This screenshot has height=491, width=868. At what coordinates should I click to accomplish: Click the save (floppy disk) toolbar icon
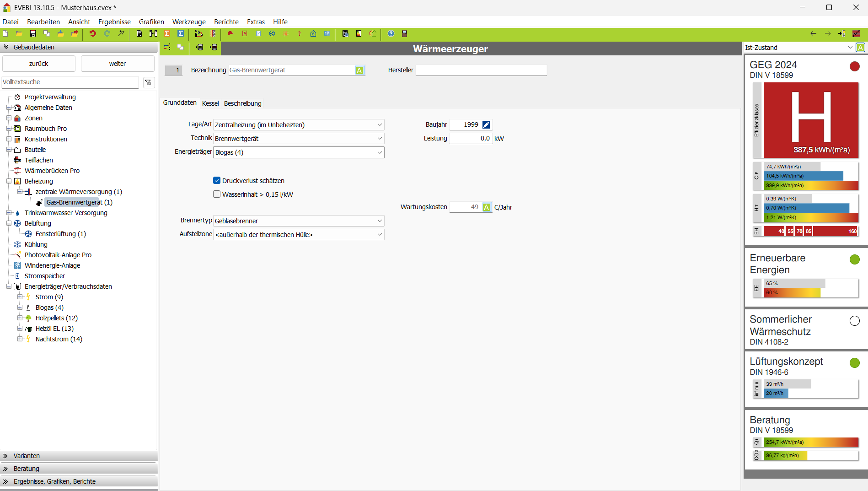tap(33, 33)
